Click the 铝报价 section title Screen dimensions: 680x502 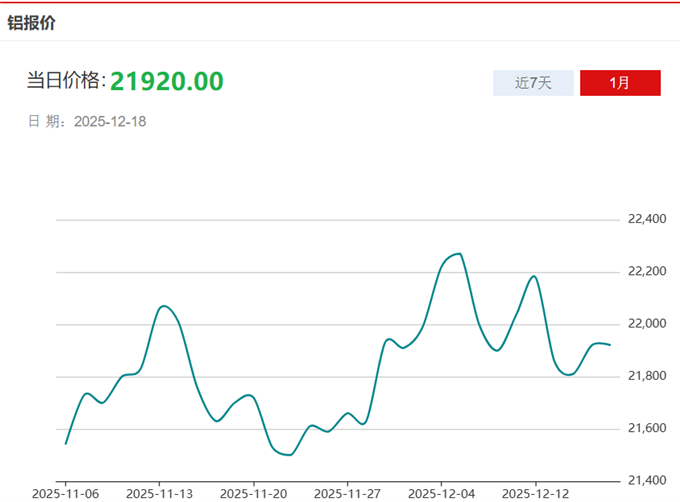[32, 22]
